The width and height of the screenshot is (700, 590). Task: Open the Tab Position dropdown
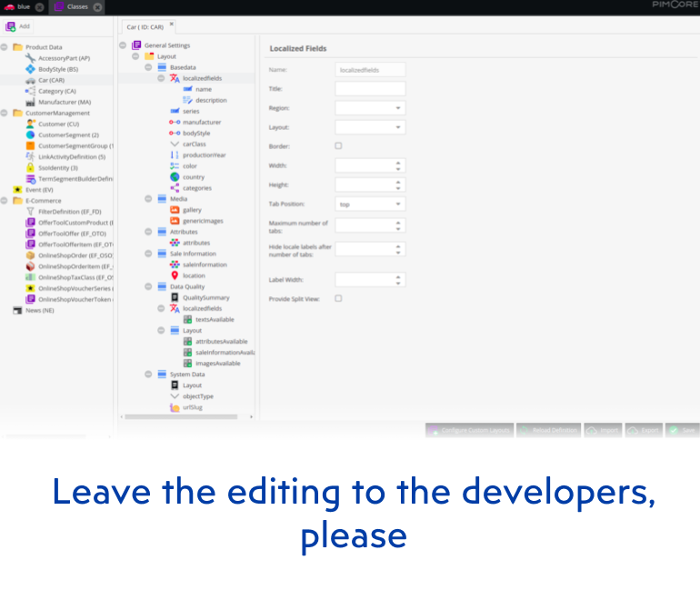click(x=370, y=204)
